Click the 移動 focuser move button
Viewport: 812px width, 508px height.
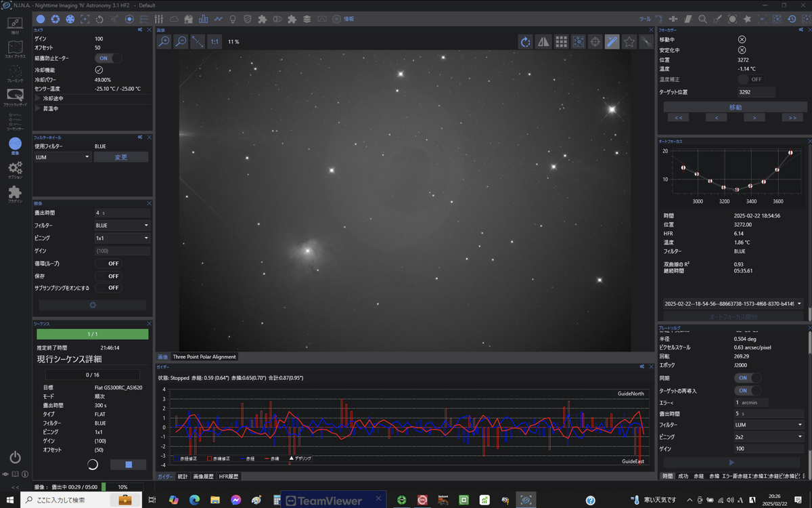[736, 107]
